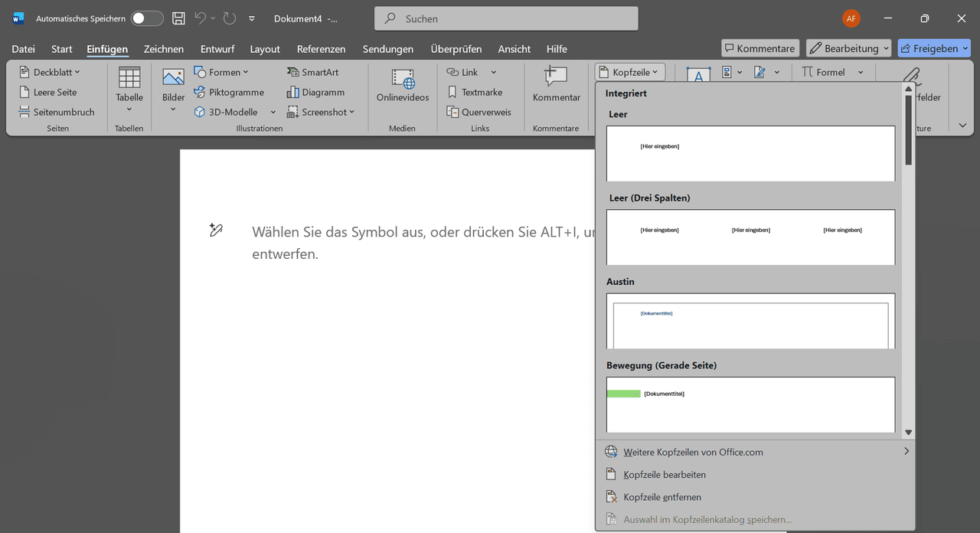
Task: Click the Kopfzeile header dropdown button
Action: (x=630, y=72)
